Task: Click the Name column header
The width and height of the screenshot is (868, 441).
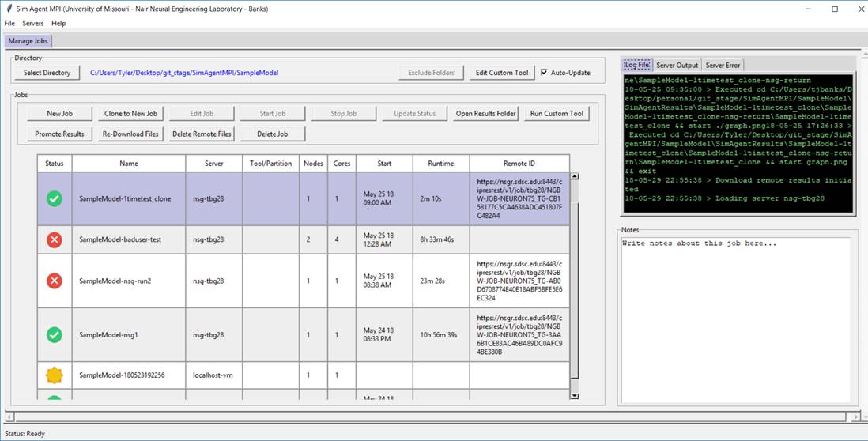Action: (x=128, y=164)
